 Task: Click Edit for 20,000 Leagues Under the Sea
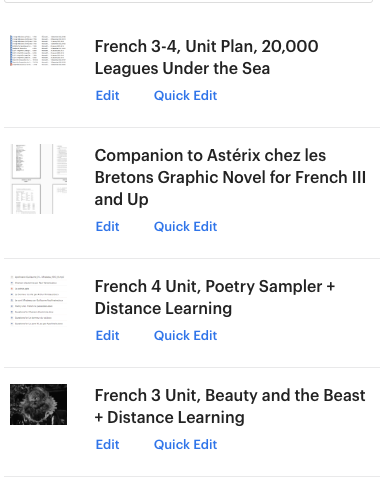tap(107, 96)
